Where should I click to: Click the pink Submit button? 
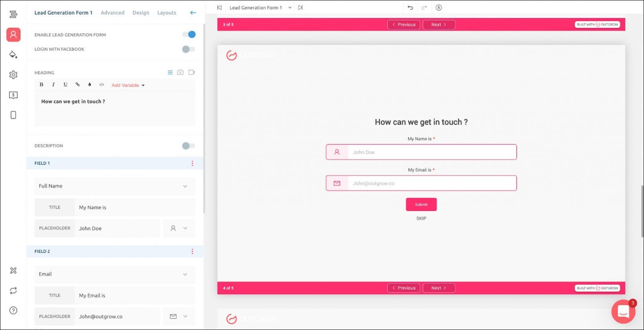421,204
